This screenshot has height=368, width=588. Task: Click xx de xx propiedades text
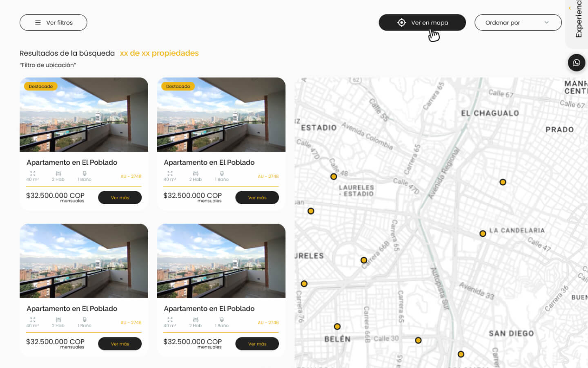coord(159,53)
